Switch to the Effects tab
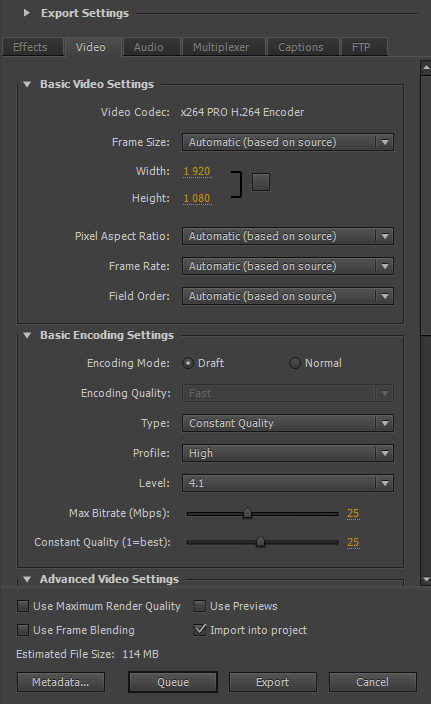The height and width of the screenshot is (704, 431). click(x=33, y=47)
